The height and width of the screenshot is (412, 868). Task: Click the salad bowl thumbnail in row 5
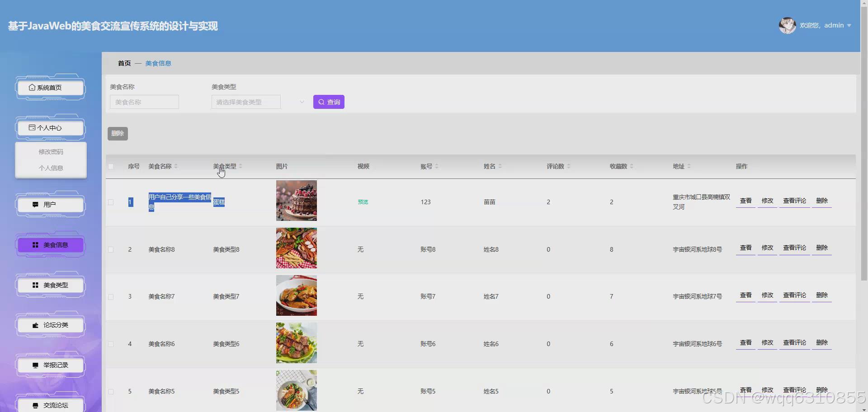[x=297, y=390]
